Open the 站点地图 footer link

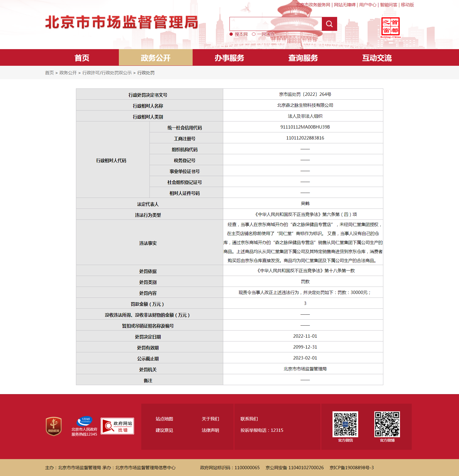point(164,419)
